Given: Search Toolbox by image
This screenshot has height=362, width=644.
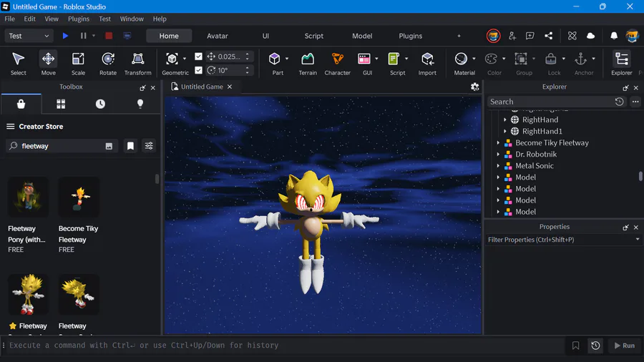Looking at the screenshot, I should [109, 146].
